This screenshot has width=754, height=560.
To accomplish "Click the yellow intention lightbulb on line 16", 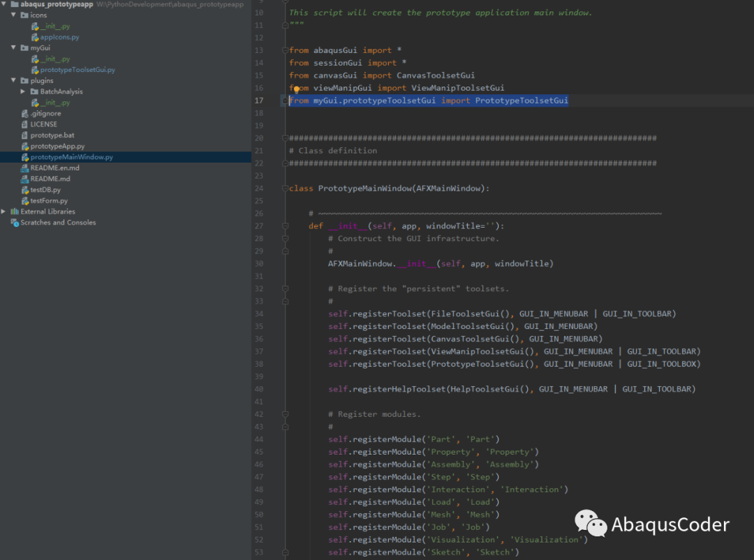I will [x=296, y=89].
